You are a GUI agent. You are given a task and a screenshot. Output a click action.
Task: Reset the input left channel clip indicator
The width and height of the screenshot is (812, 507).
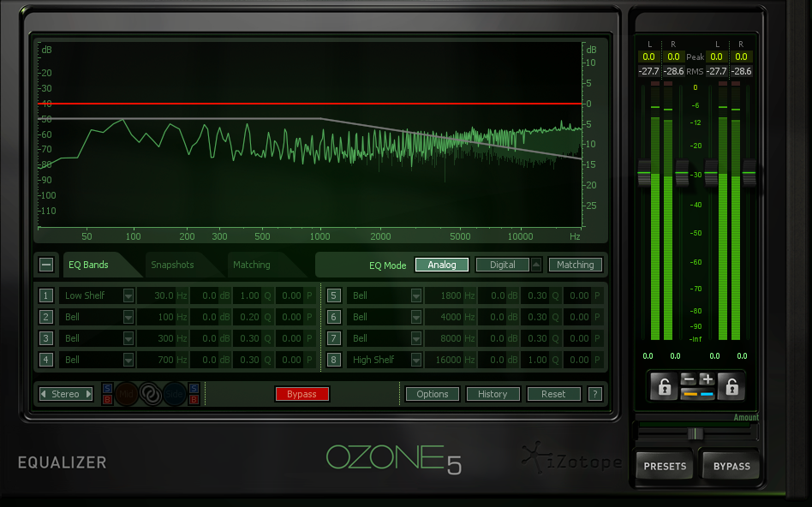click(x=655, y=83)
